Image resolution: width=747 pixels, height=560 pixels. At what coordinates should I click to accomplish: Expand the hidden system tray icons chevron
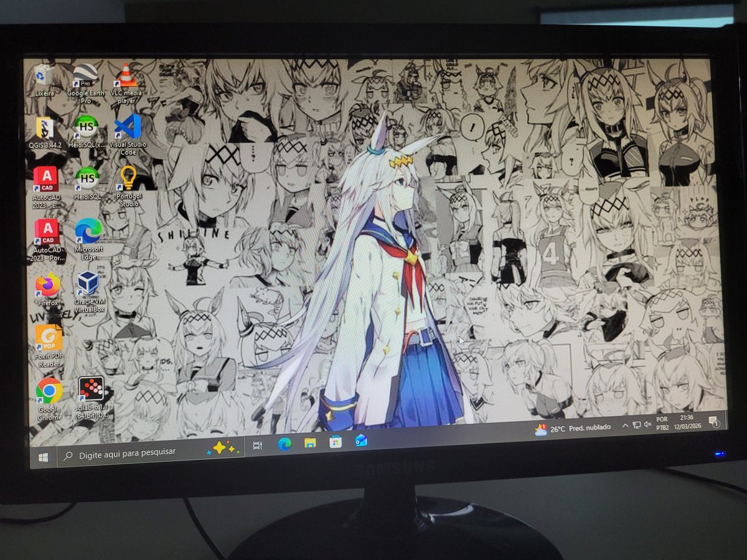[625, 426]
